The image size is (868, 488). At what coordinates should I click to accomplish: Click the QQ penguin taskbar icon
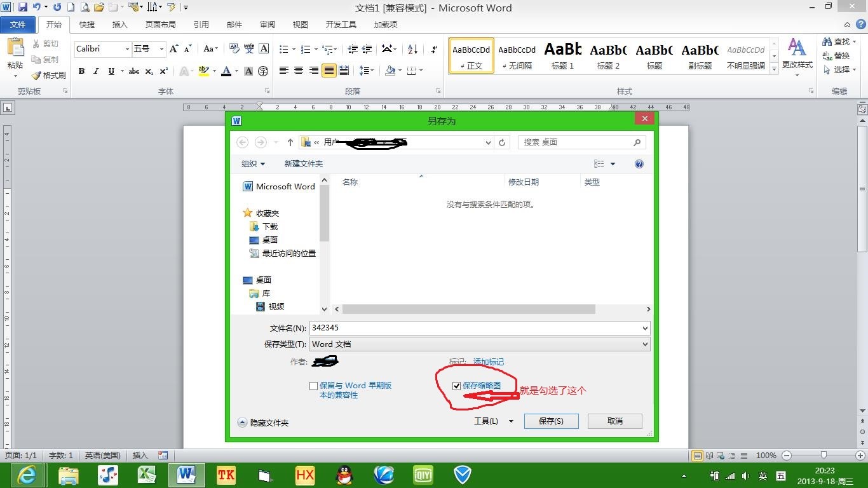coord(344,475)
